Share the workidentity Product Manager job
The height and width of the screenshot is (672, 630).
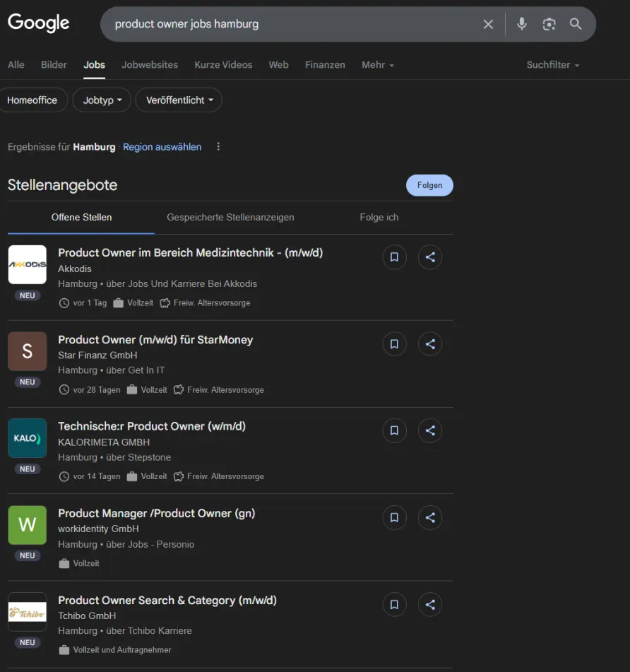430,518
